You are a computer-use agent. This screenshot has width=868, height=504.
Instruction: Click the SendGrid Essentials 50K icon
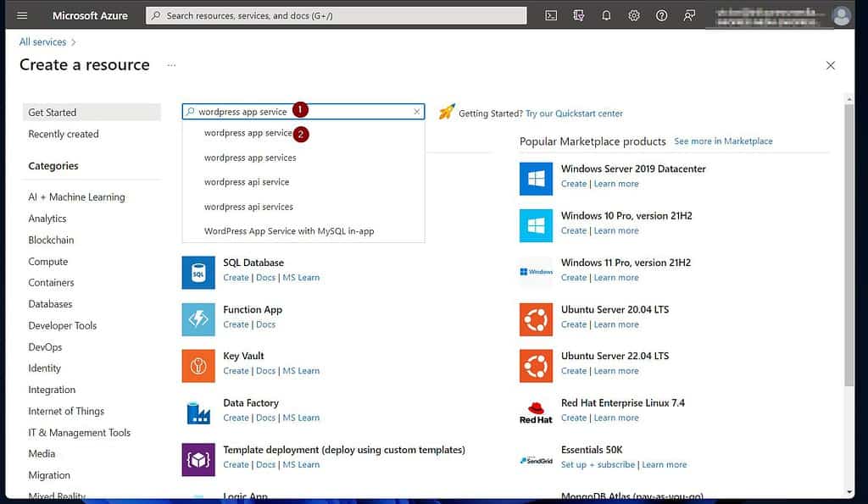click(536, 460)
